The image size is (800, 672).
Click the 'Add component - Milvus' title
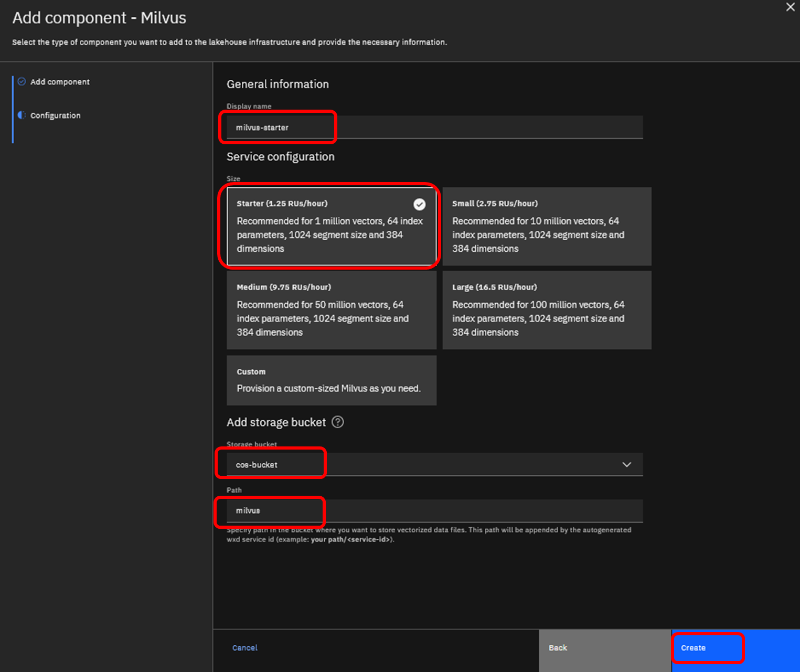coord(99,18)
